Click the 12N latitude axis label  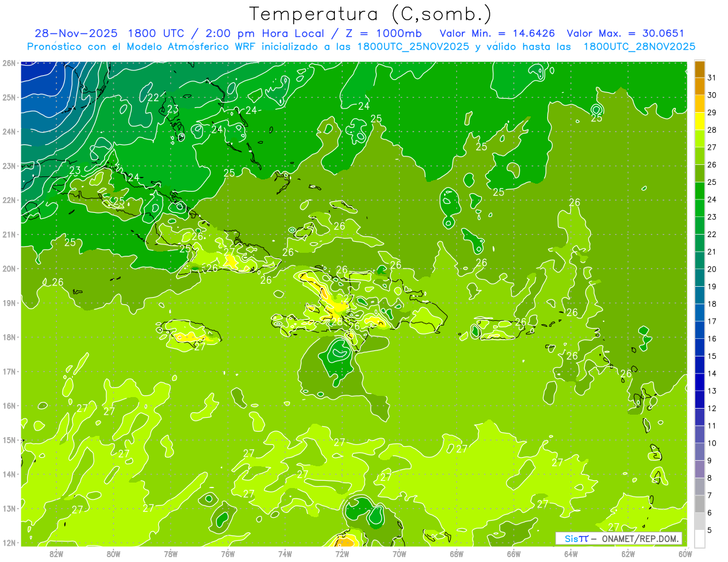pos(9,542)
